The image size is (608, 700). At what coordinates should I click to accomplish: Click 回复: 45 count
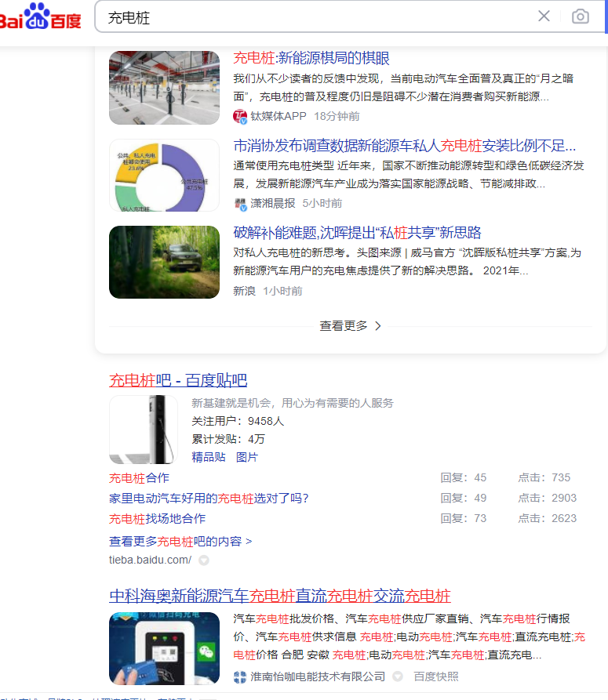click(x=464, y=477)
